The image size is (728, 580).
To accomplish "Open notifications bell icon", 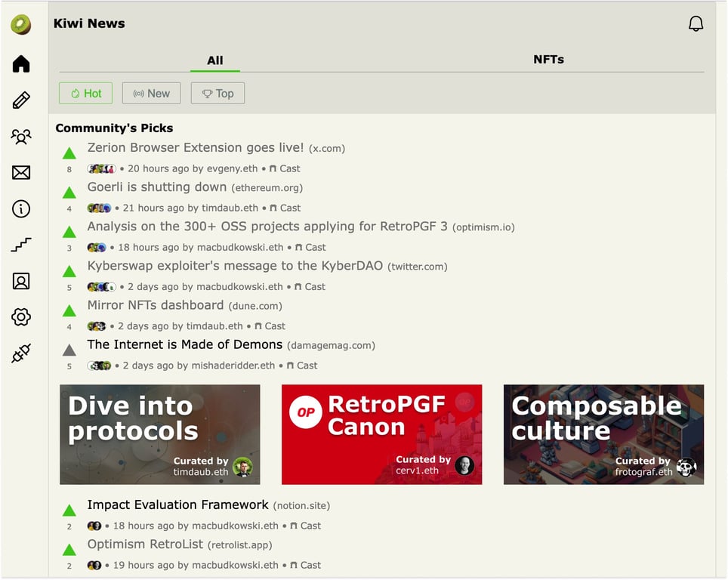I will (x=696, y=23).
